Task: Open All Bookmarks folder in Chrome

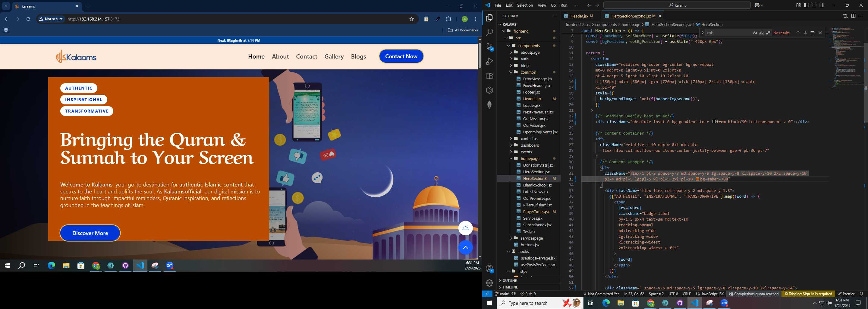Action: pyautogui.click(x=463, y=30)
